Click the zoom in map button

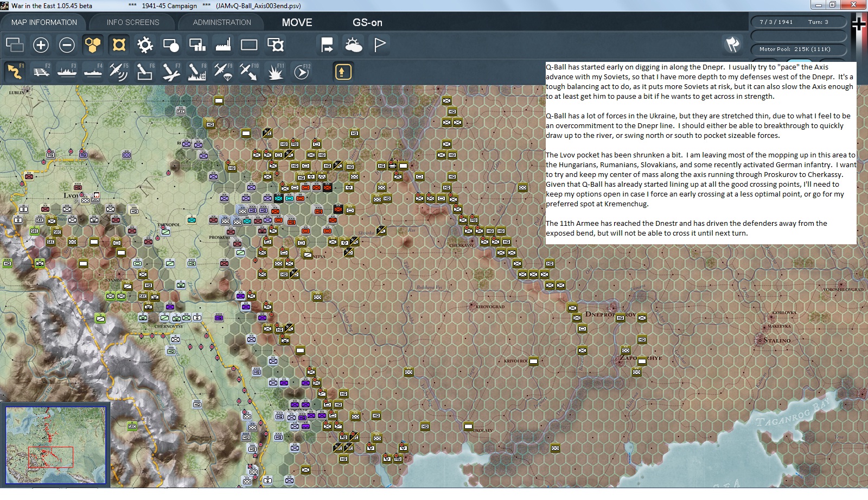click(41, 45)
